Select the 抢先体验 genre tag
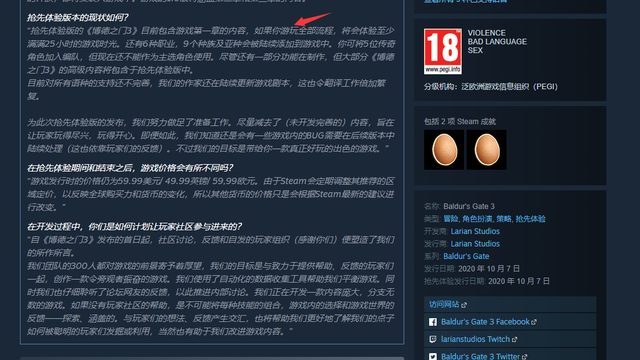Viewport: 640px width, 360px height. click(x=531, y=219)
